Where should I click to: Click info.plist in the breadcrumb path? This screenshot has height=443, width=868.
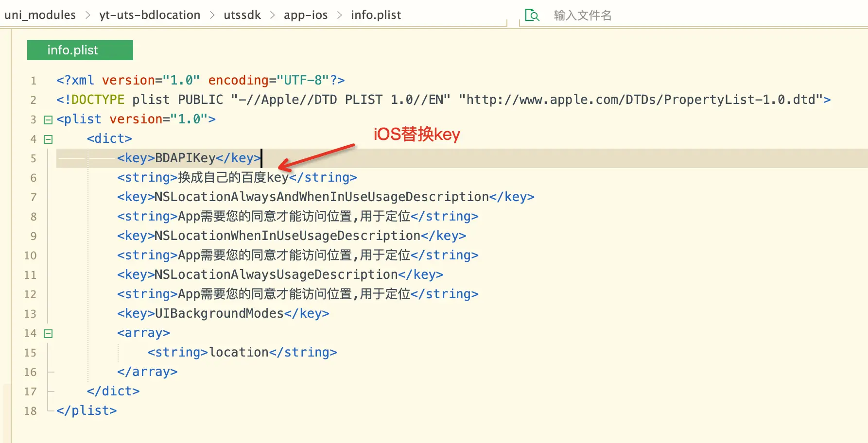pyautogui.click(x=376, y=15)
